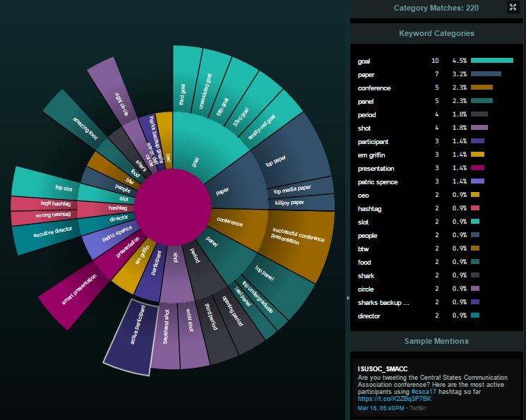Click the magenta center circle of the sunburst
Image resolution: width=526 pixels, height=420 pixels.
173,207
